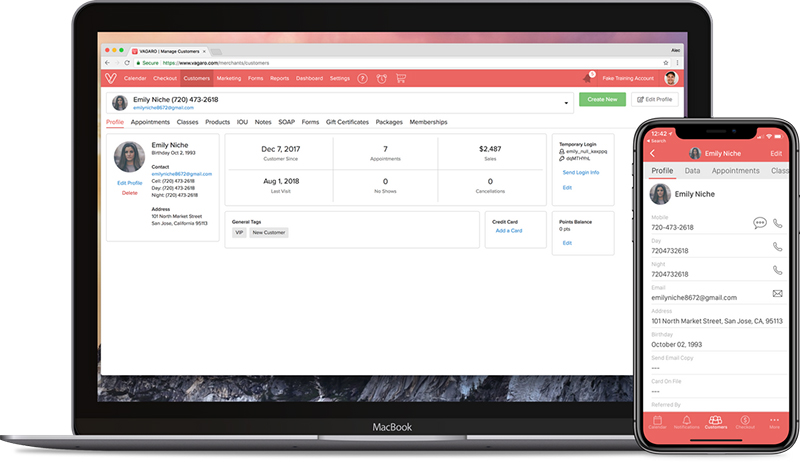
Task: Click the browser back arrow
Action: [x=107, y=63]
